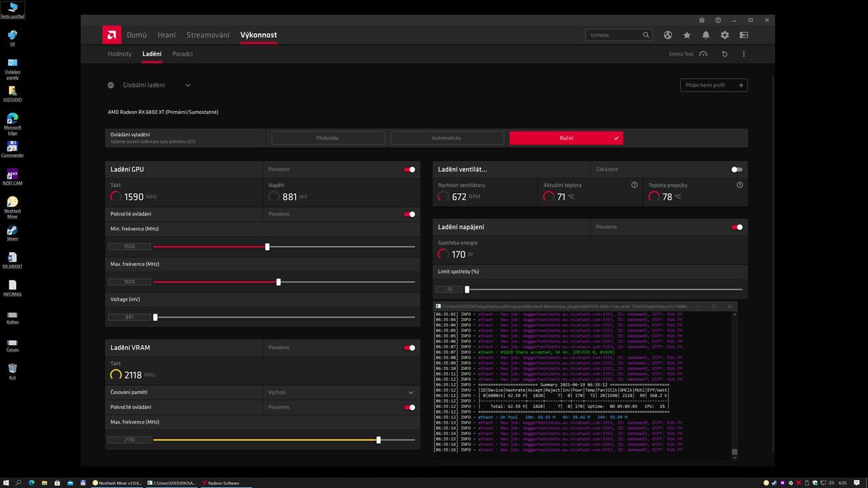Click the VRAM Max. frekvence 2130 value box
Viewport: 868px width, 488px height.
(x=130, y=440)
